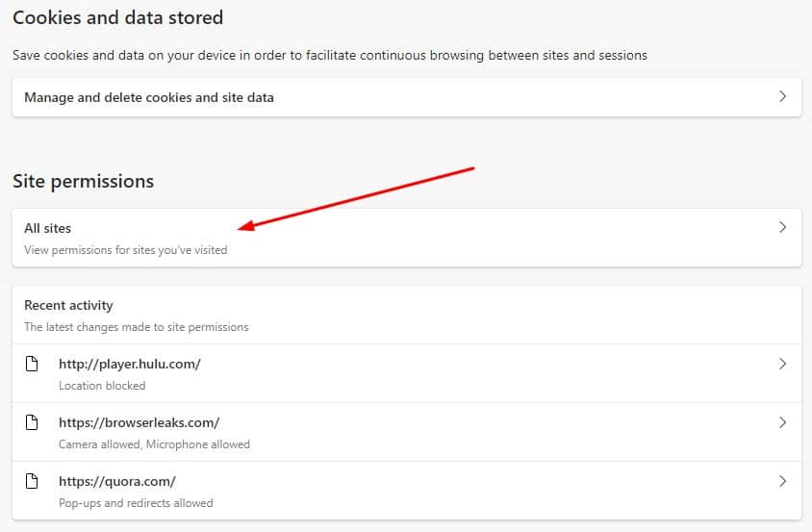The width and height of the screenshot is (812, 532).
Task: Select the http://player.hulu.com/ link
Action: [130, 364]
